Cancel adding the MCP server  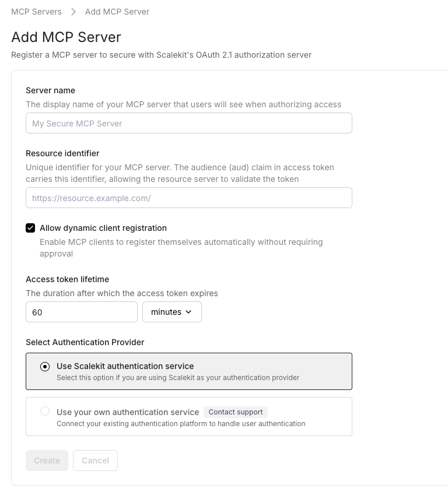[x=95, y=461]
